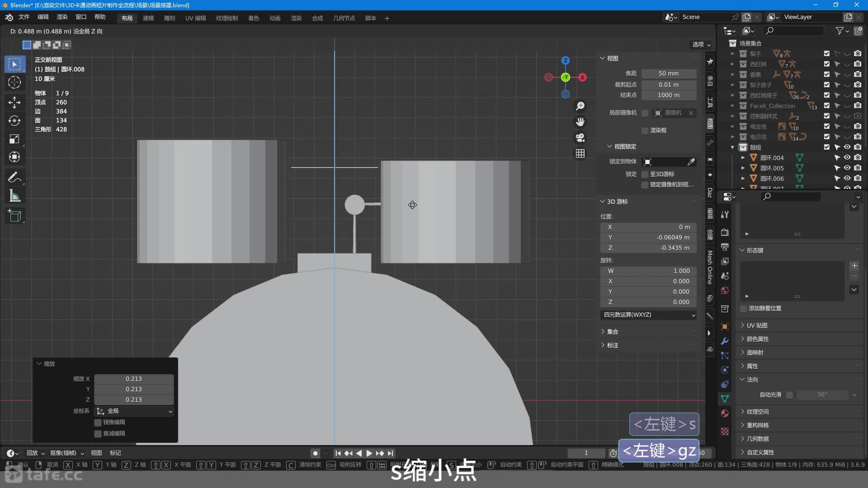Adjust the 结束点 1000 m field
The width and height of the screenshot is (868, 488).
tap(669, 95)
